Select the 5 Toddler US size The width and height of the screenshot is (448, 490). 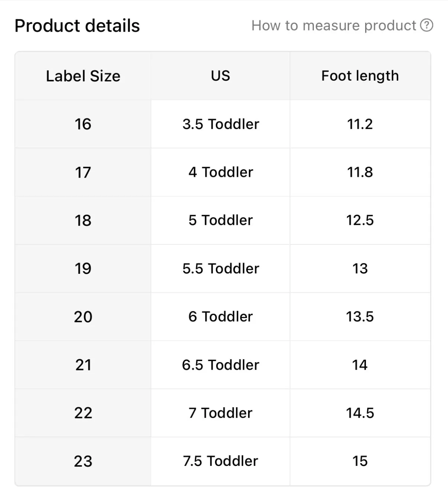point(220,220)
